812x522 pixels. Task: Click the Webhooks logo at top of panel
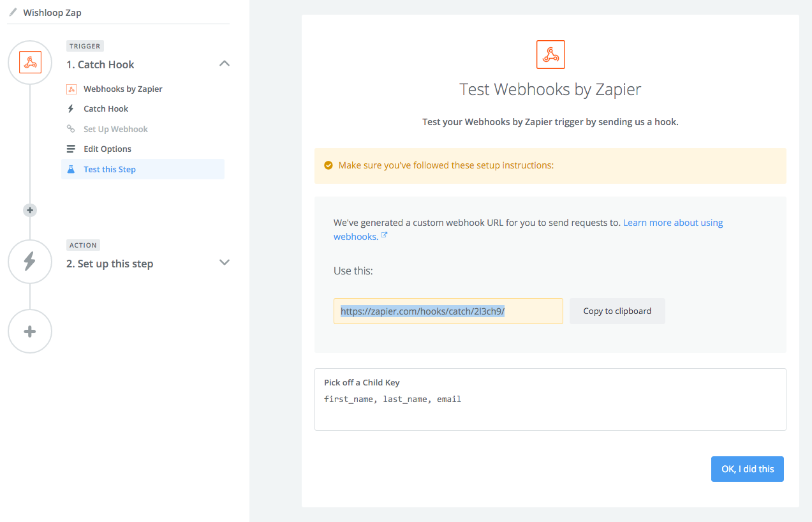coord(550,55)
